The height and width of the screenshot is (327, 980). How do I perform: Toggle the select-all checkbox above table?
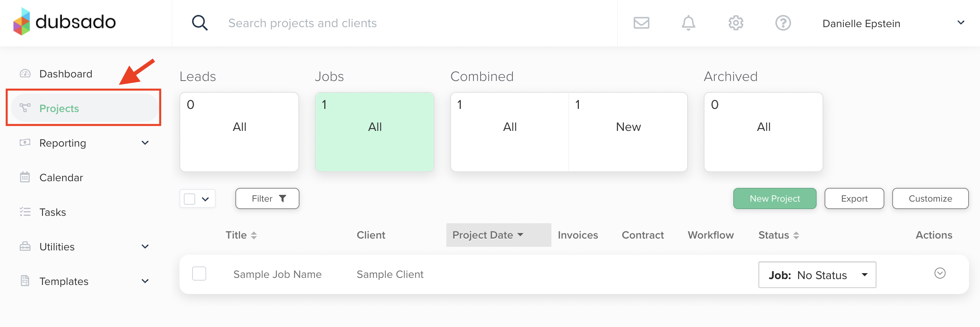(x=190, y=199)
